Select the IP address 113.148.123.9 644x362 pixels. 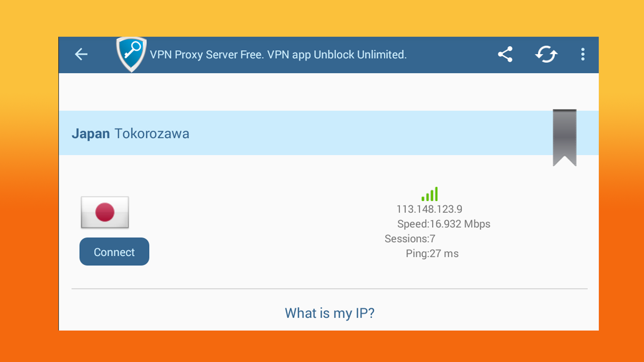click(x=429, y=209)
